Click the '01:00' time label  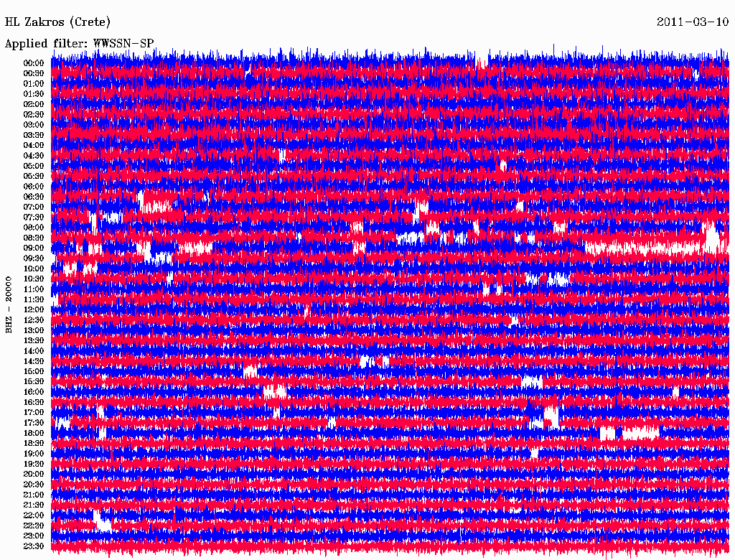click(x=34, y=83)
